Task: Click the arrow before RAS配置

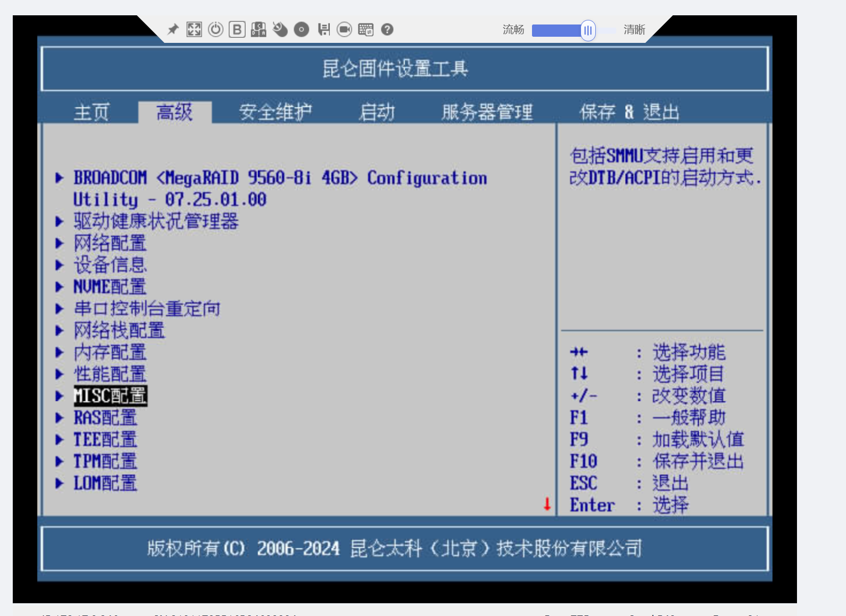Action: 59,418
